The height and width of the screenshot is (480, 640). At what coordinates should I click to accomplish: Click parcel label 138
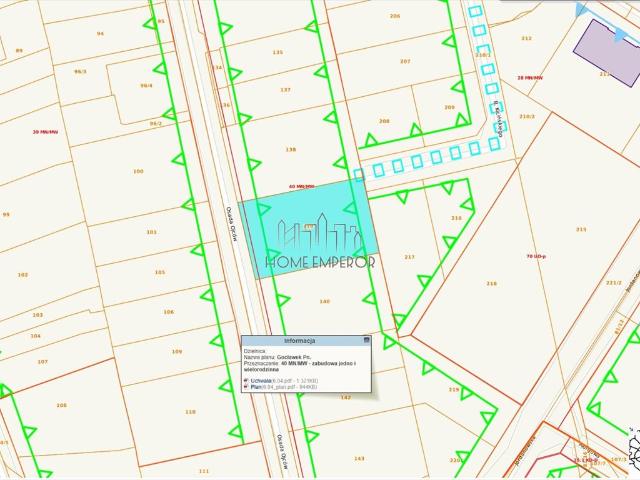(x=291, y=150)
